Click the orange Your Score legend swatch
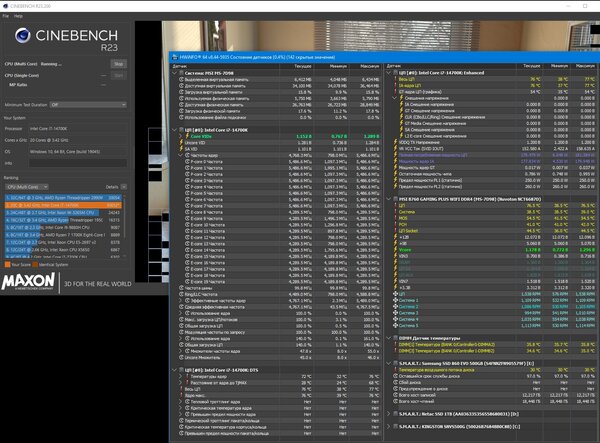600x443 pixels. click(x=7, y=265)
